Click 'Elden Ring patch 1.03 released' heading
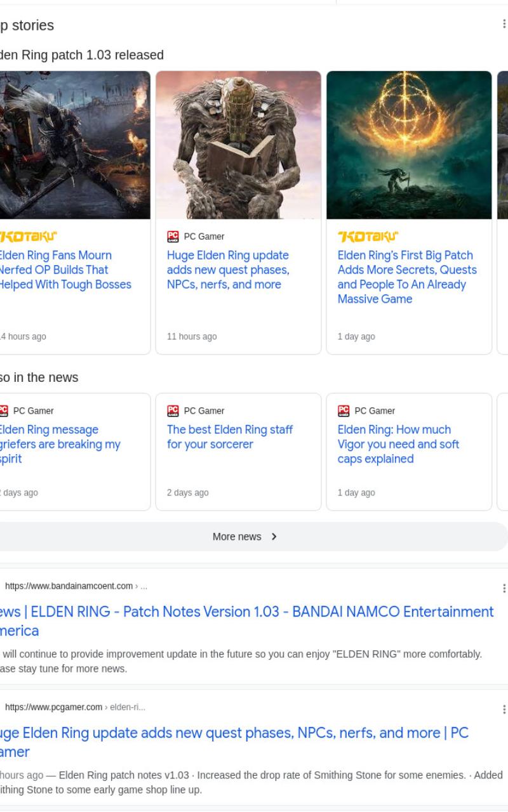The width and height of the screenshot is (508, 812). (81, 55)
